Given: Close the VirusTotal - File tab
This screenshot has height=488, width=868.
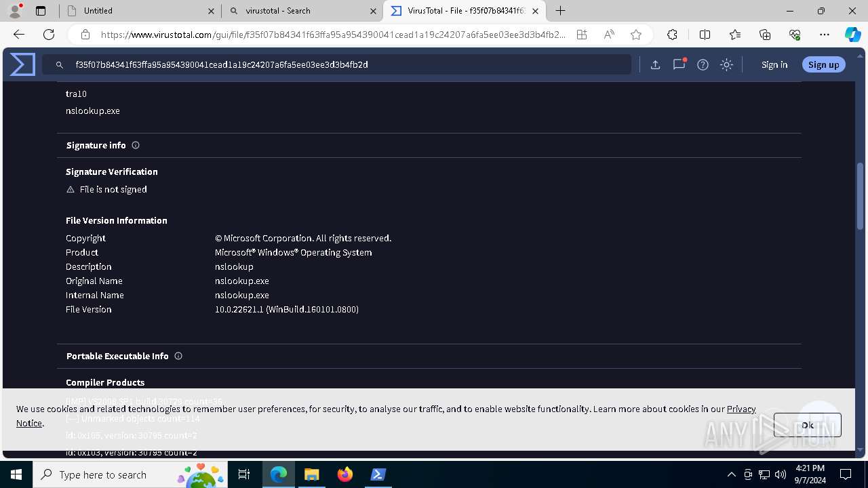Looking at the screenshot, I should [536, 11].
